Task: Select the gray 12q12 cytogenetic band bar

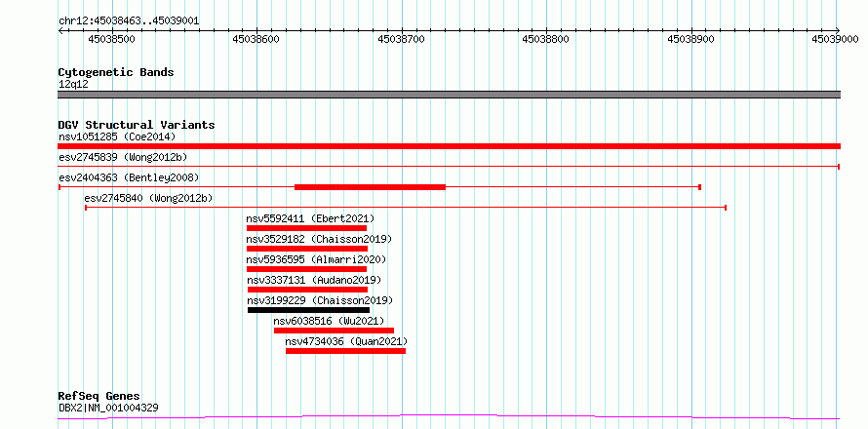Action: tap(450, 95)
